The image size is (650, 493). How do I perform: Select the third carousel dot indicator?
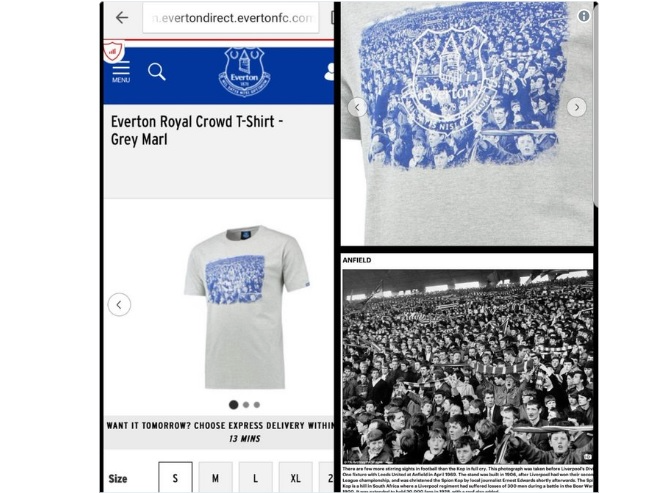click(257, 405)
